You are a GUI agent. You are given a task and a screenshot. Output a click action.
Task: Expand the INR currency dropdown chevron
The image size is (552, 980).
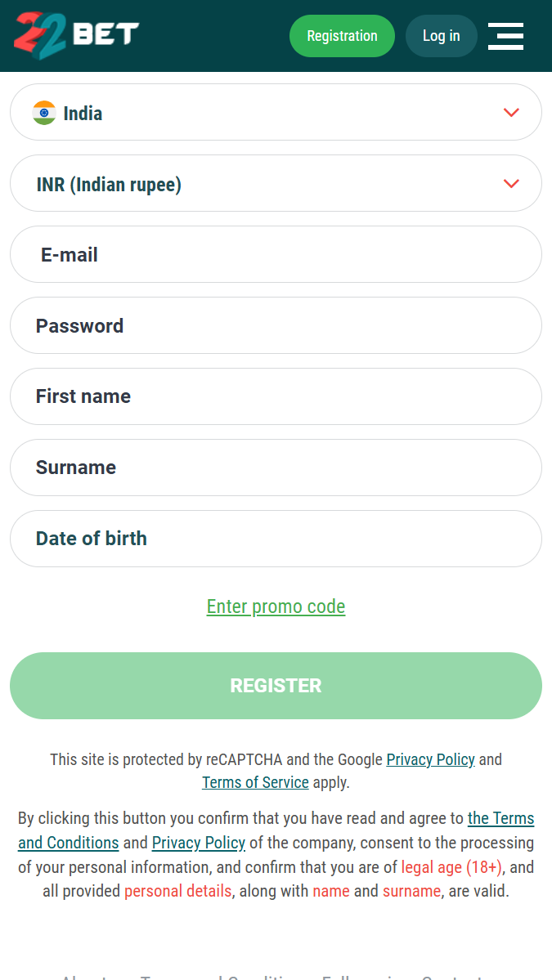[511, 184]
